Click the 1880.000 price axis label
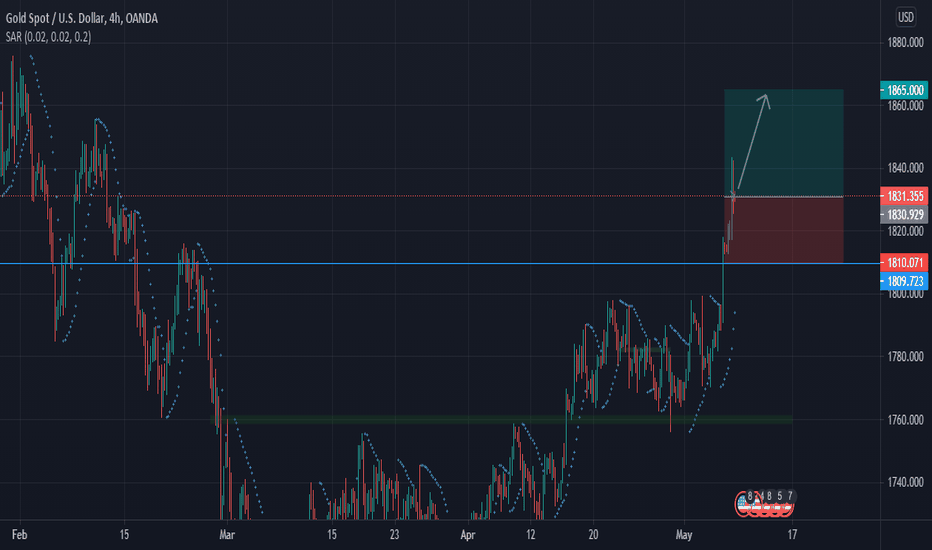The width and height of the screenshot is (932, 550). tap(905, 42)
